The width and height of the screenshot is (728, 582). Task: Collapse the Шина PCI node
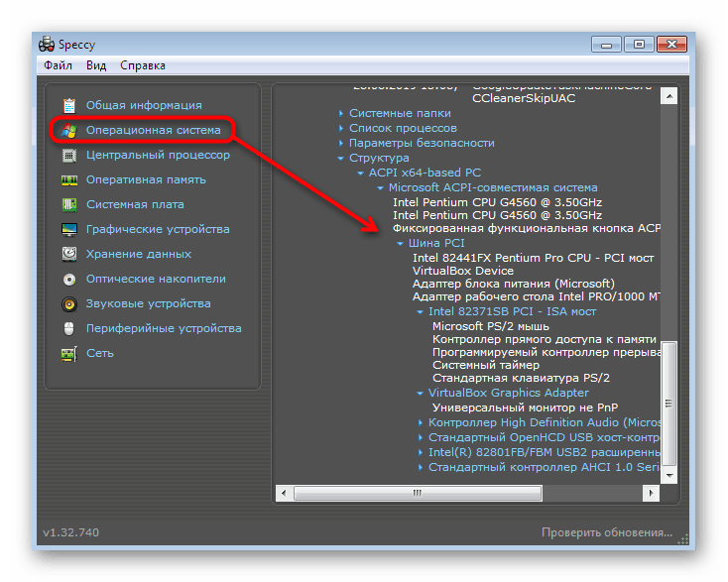401,243
